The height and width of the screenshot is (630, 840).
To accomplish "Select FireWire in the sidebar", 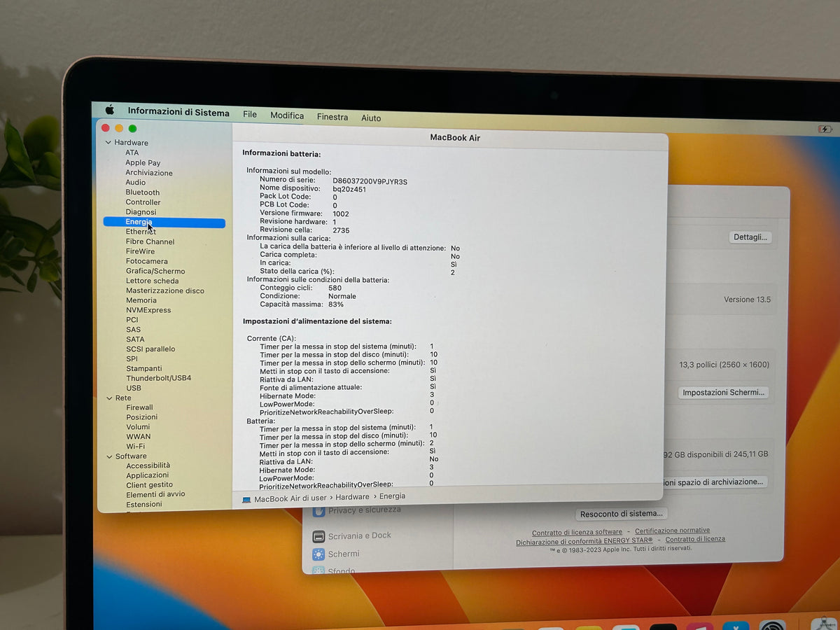I will click(x=141, y=251).
